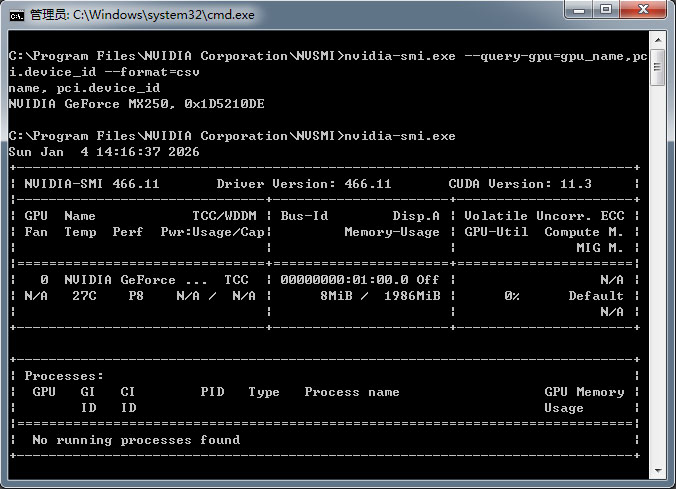This screenshot has width=676, height=489.
Task: Click the 'Default' compute mode value
Action: (x=596, y=296)
